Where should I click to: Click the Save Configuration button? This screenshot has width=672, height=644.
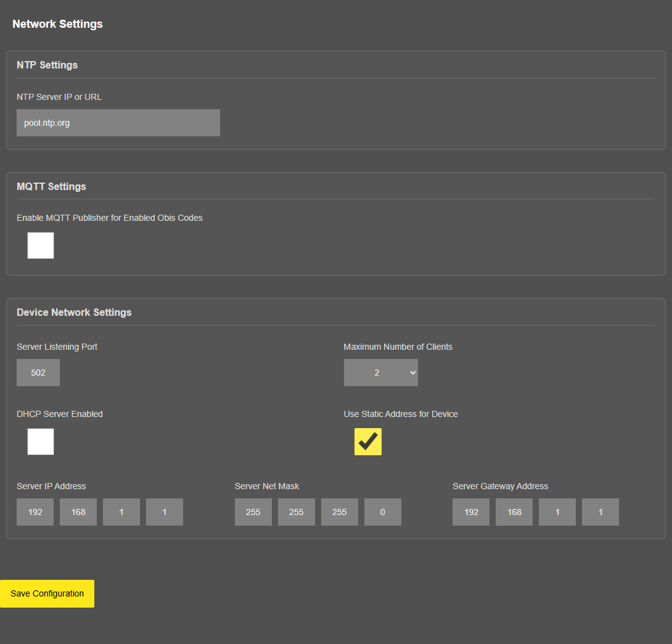click(47, 594)
